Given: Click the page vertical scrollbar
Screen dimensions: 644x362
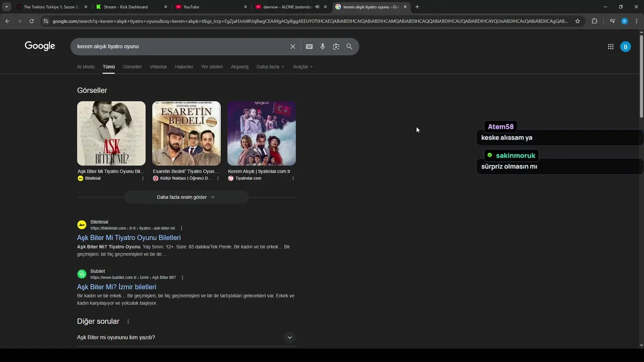Looking at the screenshot, I should pos(641,75).
